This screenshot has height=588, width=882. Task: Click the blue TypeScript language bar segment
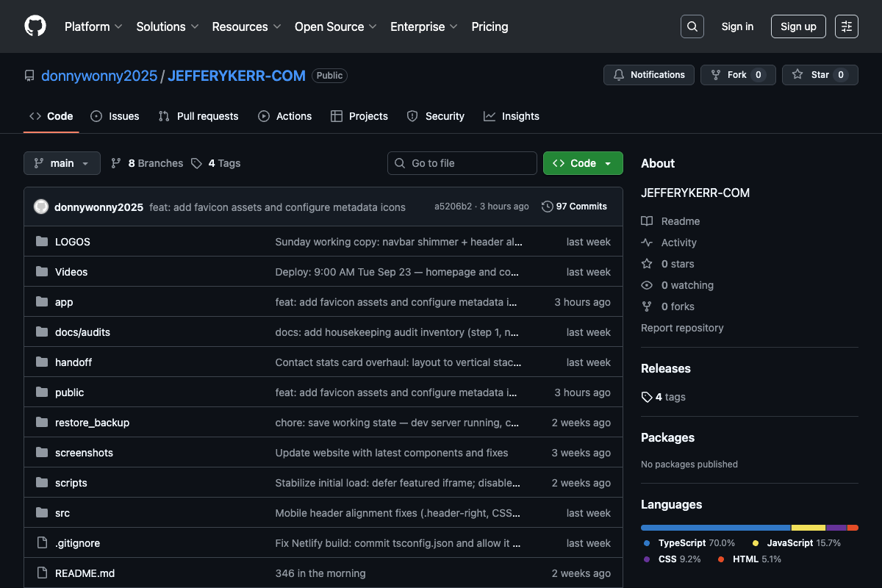715,528
